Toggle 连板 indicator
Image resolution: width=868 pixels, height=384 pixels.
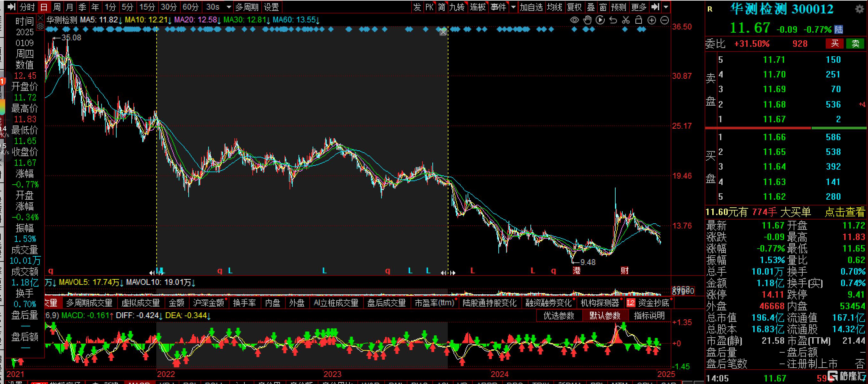tap(478, 7)
